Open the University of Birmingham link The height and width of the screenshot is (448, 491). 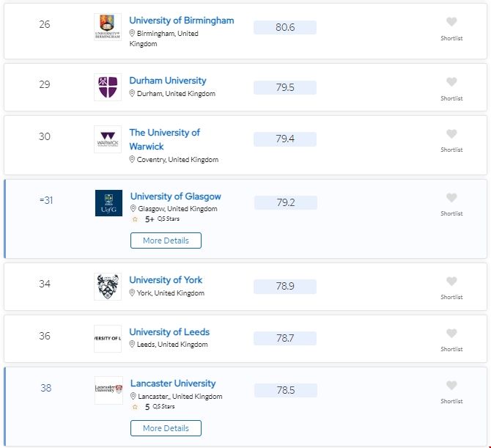pos(182,21)
